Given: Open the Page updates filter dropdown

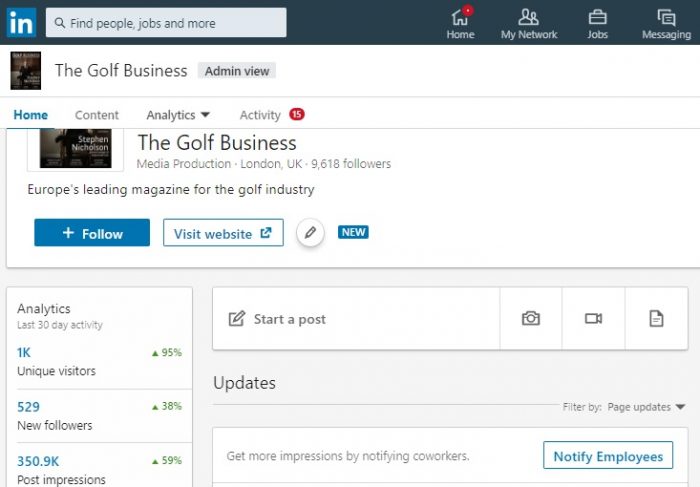Looking at the screenshot, I should point(645,407).
